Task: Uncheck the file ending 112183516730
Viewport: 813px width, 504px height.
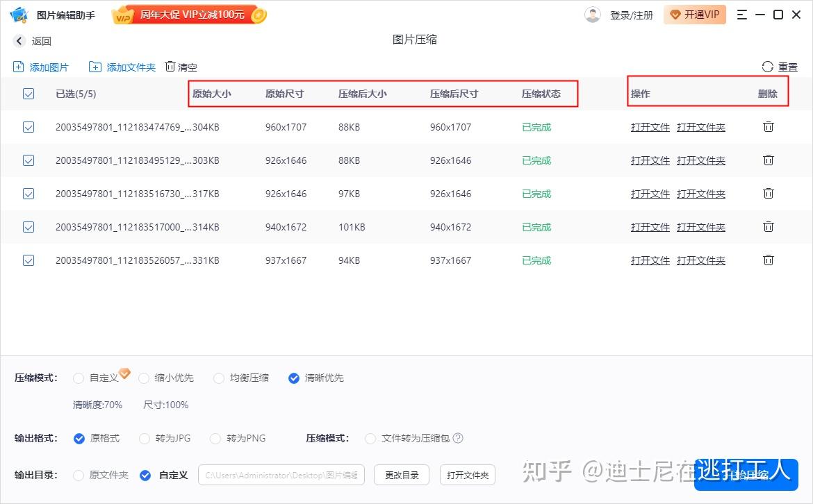Action: click(28, 194)
